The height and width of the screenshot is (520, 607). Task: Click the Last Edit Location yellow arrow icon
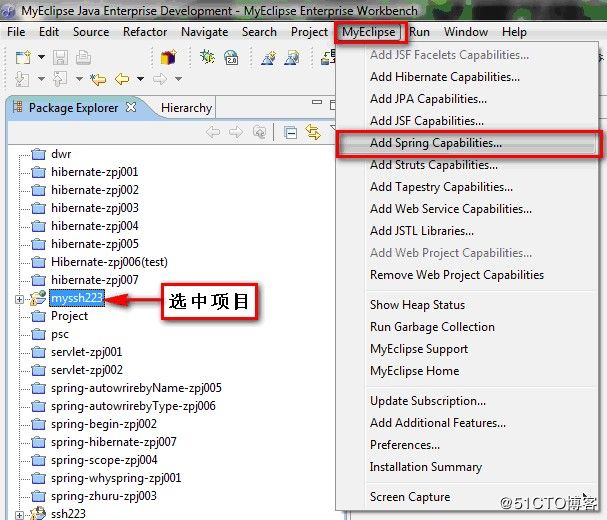coord(98,79)
